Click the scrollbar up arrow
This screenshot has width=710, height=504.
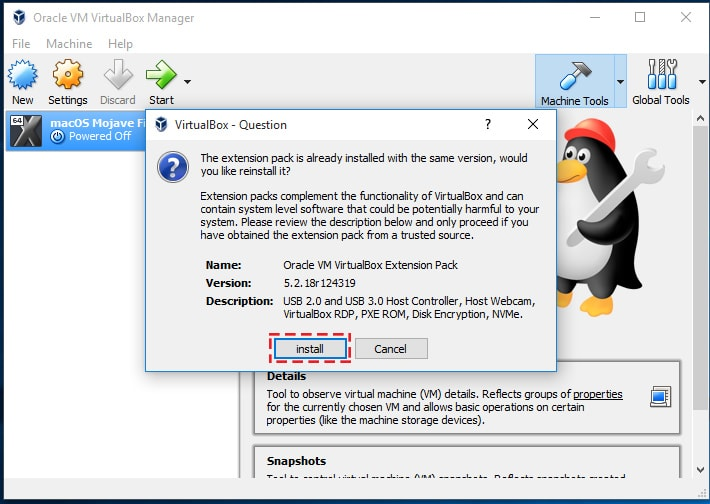(700, 119)
